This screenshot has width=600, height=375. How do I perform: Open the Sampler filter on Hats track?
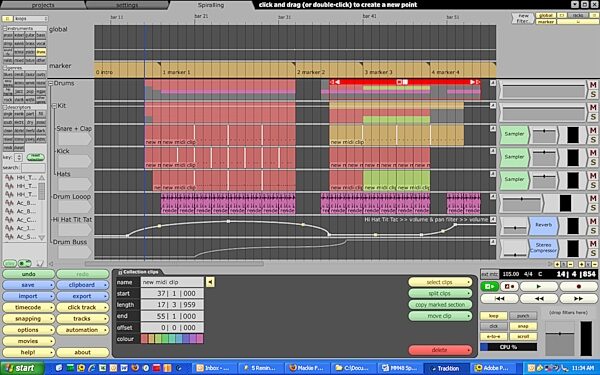click(x=514, y=179)
